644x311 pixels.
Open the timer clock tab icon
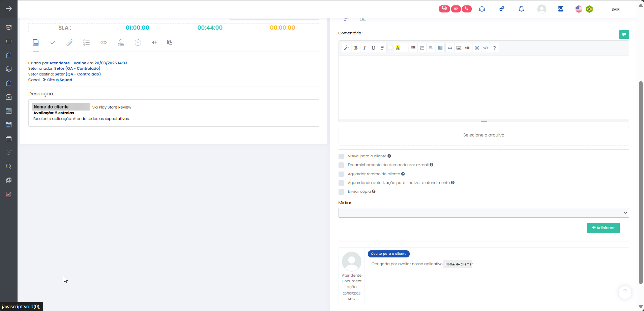point(138,42)
